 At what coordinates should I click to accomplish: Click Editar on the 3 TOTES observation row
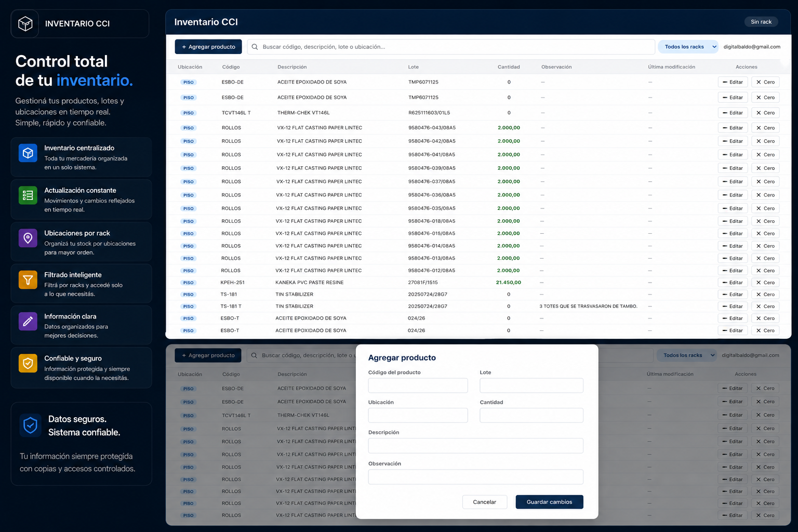733,307
